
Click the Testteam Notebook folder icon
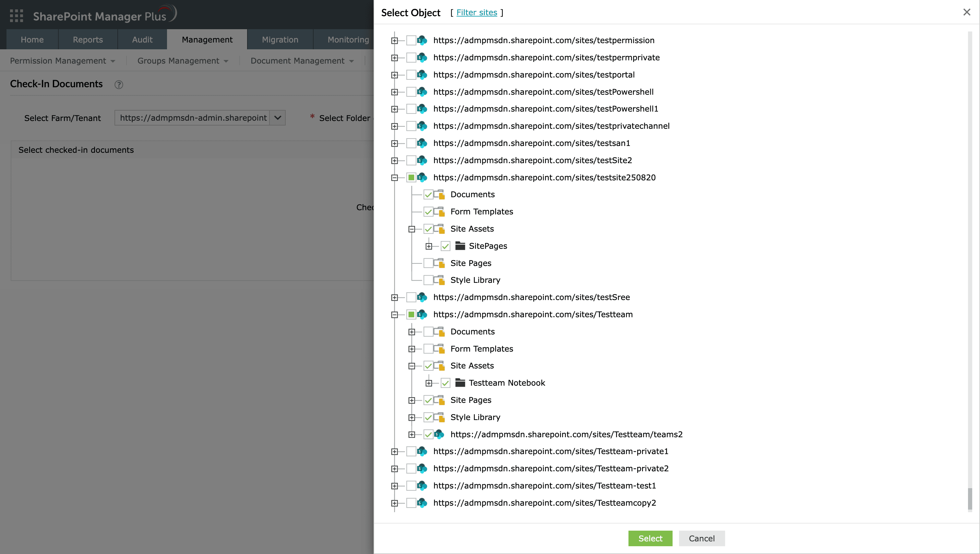460,383
